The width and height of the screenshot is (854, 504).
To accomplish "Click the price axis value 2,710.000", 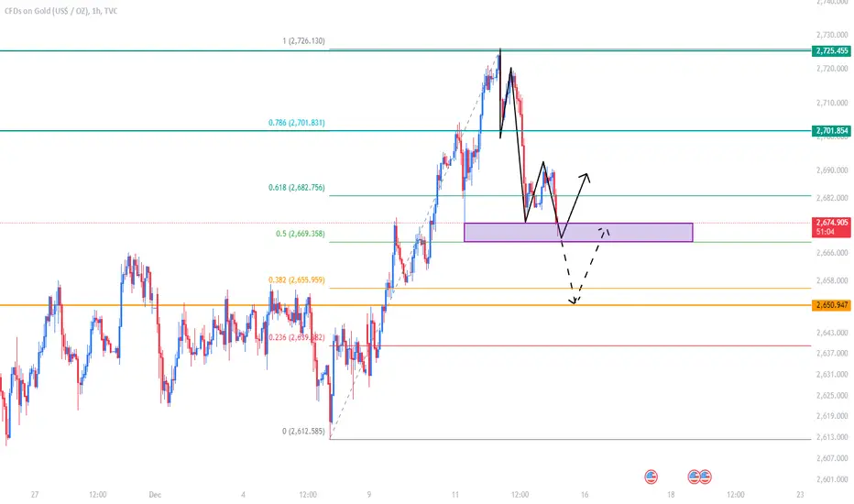I will (x=832, y=103).
